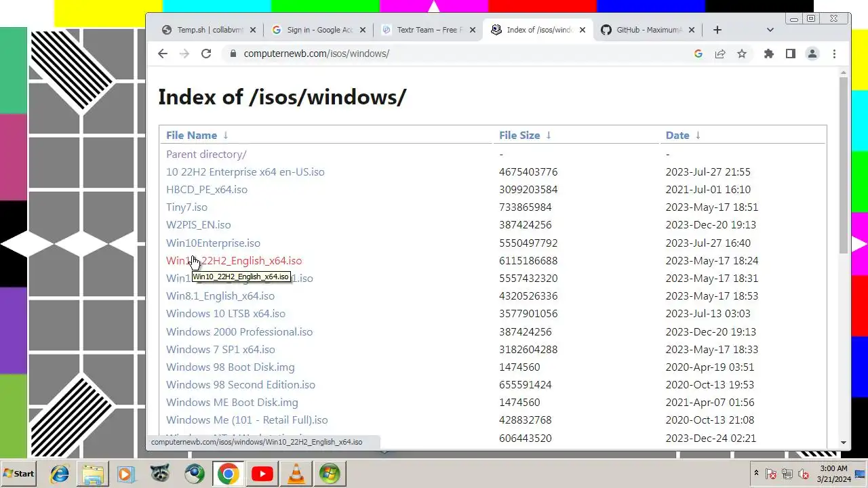Open Windows Explorer folder on taskbar
This screenshot has width=868, height=488.
(x=93, y=474)
